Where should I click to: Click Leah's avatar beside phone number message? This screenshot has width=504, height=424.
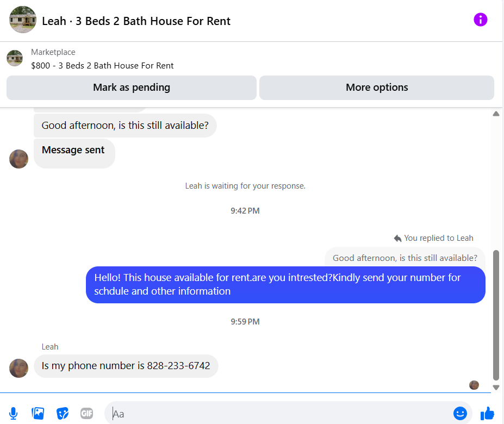[x=19, y=368]
